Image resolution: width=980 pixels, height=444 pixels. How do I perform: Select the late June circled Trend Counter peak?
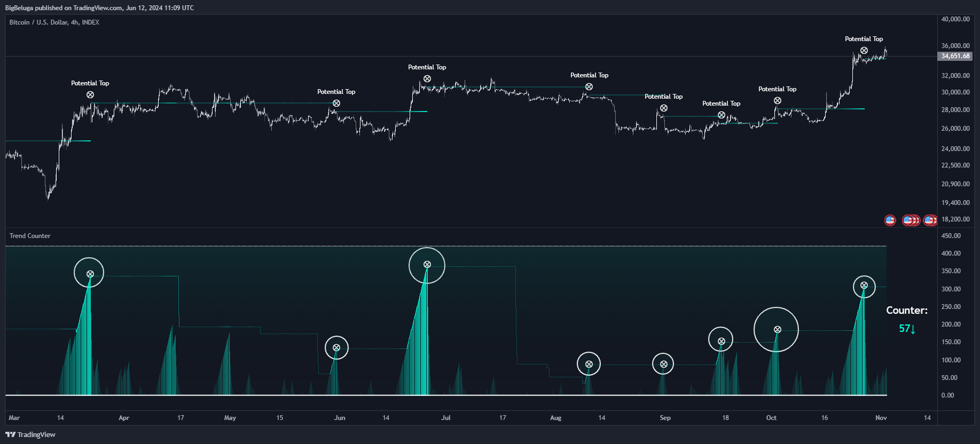[427, 265]
